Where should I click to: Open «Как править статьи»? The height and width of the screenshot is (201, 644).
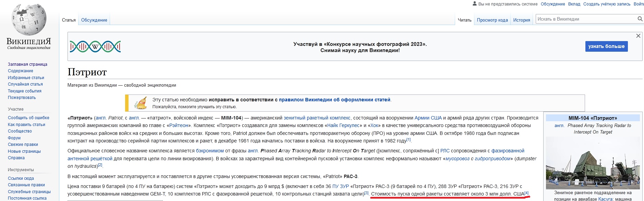26,125
